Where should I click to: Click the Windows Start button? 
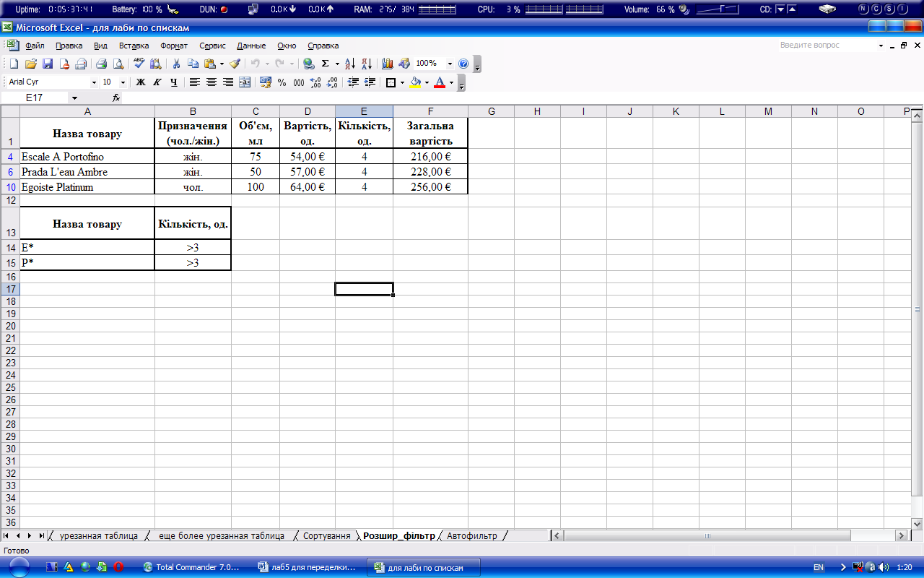(x=18, y=567)
